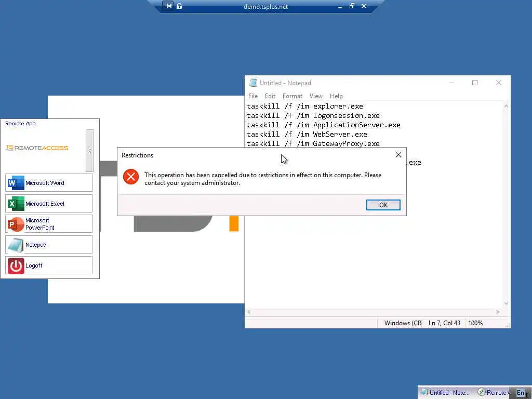Image resolution: width=532 pixels, height=399 pixels.
Task: Click the 'En' language indicator in taskbar
Action: pos(521,393)
